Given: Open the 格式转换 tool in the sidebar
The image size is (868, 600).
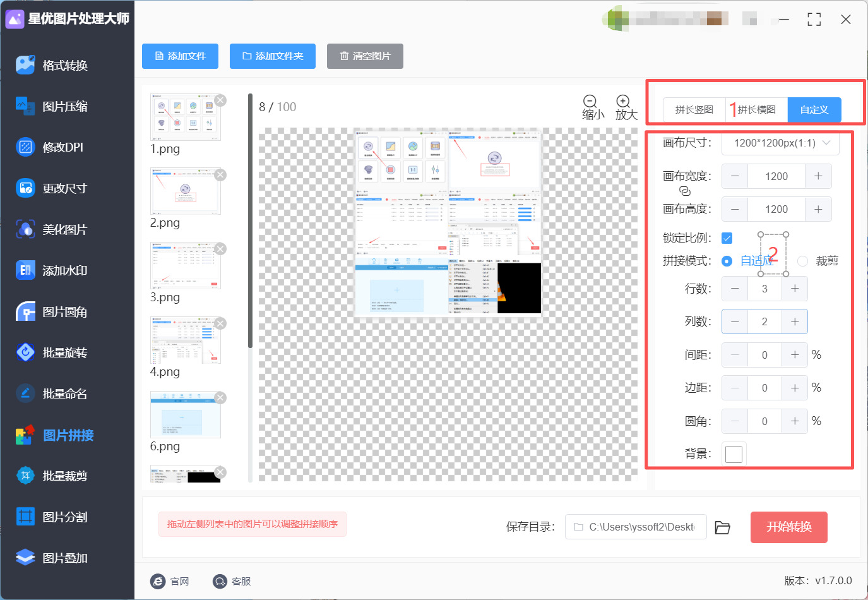Looking at the screenshot, I should pos(52,65).
